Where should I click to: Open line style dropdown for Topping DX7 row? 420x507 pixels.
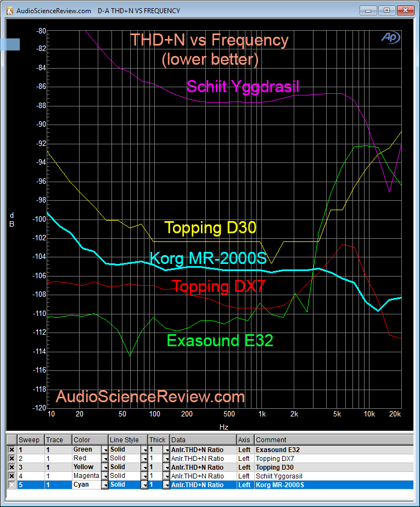coord(144,459)
